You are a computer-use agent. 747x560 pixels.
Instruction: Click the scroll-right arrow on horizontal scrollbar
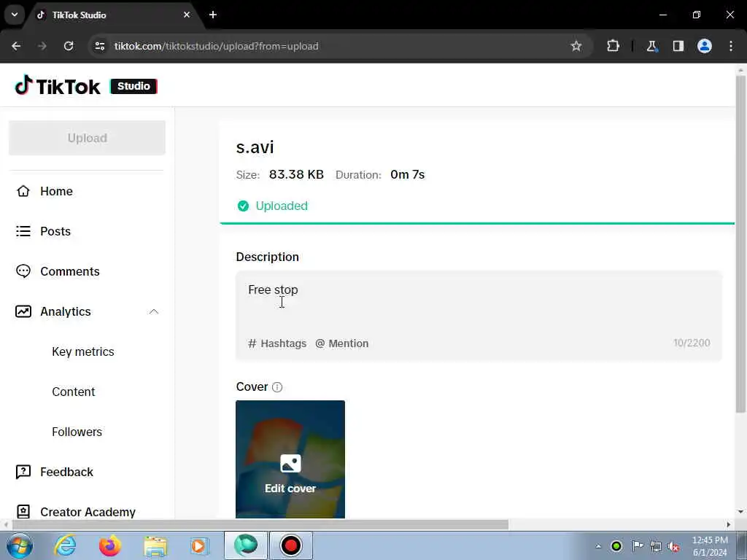729,524
